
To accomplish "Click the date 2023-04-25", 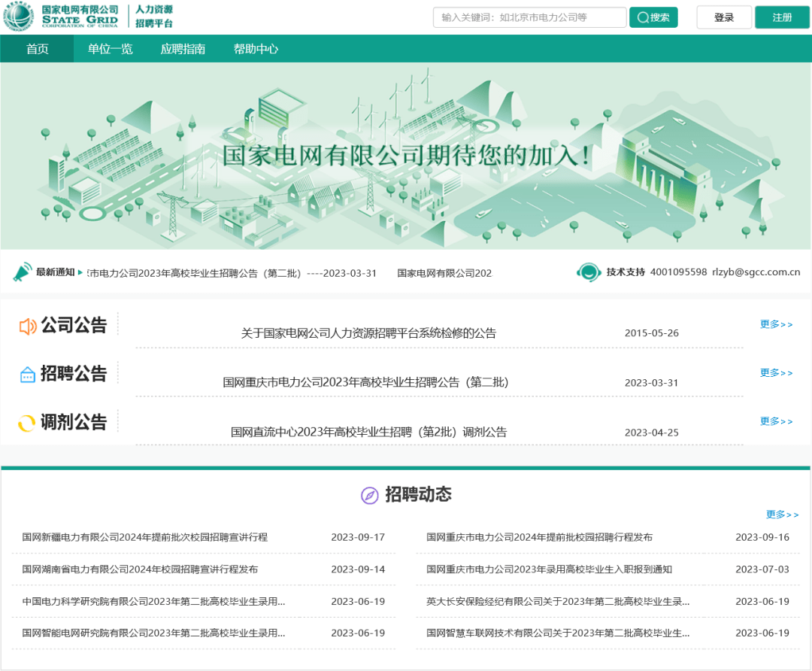I will [651, 433].
